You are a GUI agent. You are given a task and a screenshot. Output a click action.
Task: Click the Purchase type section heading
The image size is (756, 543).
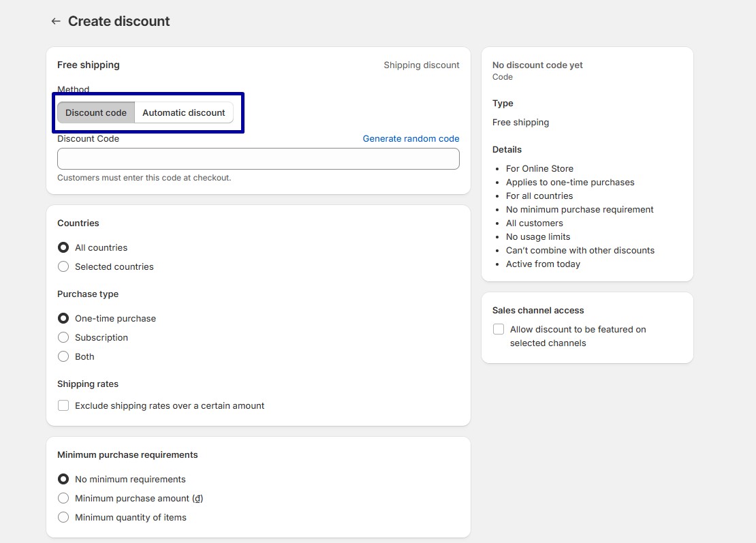point(88,294)
